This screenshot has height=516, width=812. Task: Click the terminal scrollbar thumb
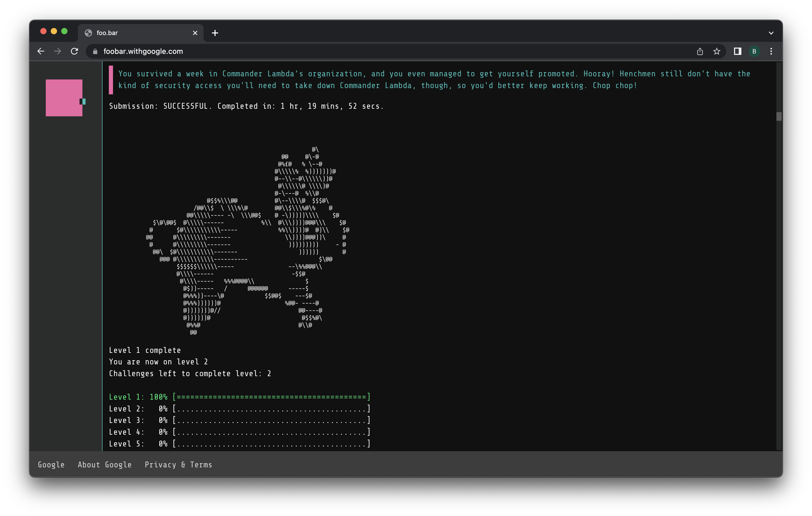pos(779,117)
